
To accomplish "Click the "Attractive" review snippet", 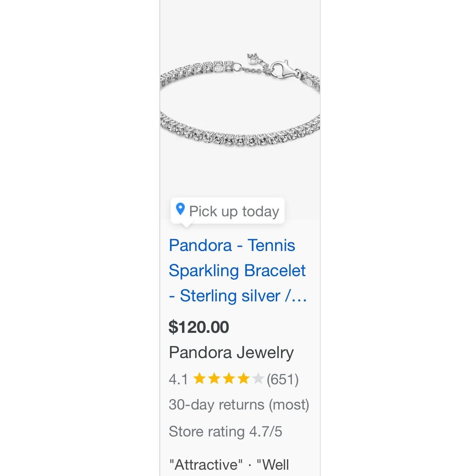I will [206, 465].
